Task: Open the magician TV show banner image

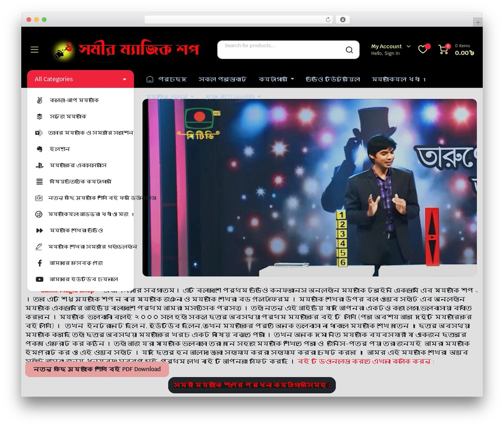Action: [309, 188]
